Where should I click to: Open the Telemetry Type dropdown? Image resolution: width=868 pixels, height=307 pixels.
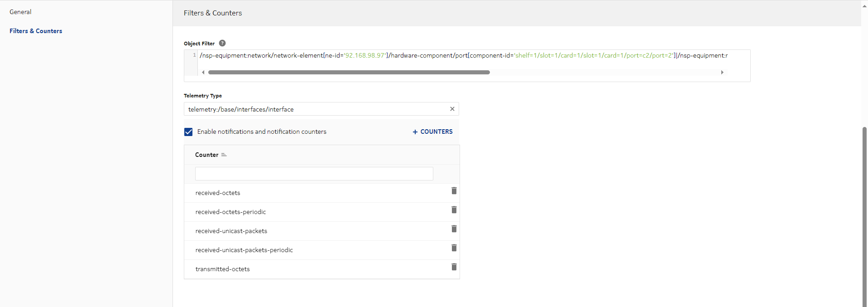(x=317, y=109)
